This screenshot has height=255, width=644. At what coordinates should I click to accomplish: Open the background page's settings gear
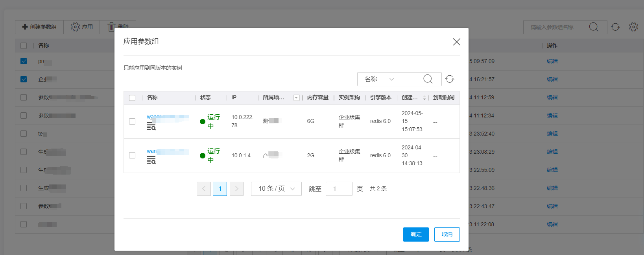click(x=633, y=27)
